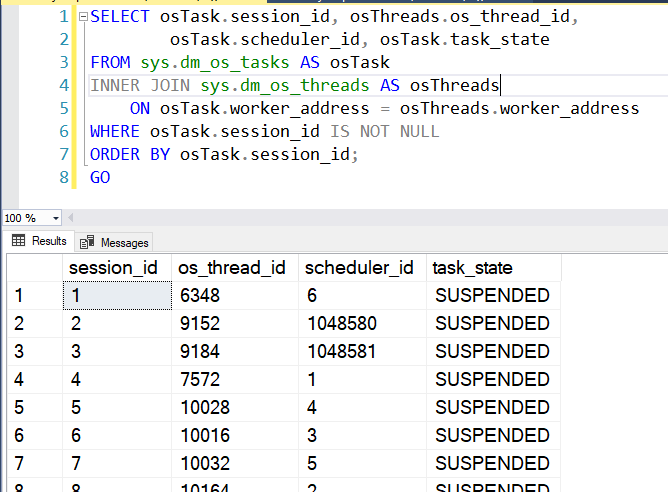Click IS NOT NULL on line 6

click(x=384, y=132)
